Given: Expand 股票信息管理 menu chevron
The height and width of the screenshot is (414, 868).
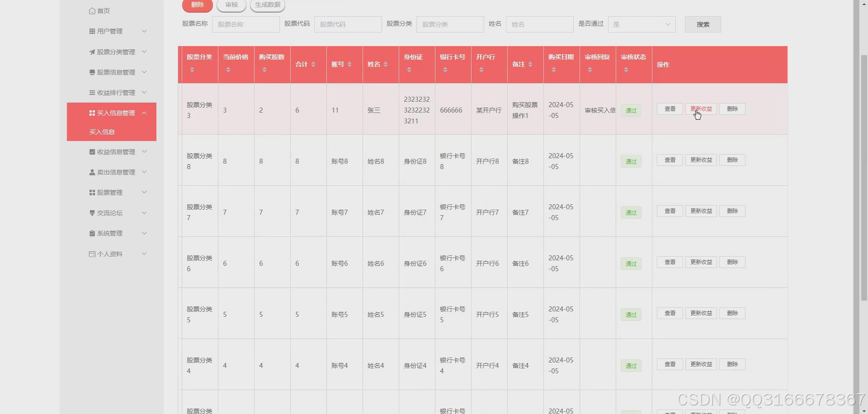Looking at the screenshot, I should point(144,72).
